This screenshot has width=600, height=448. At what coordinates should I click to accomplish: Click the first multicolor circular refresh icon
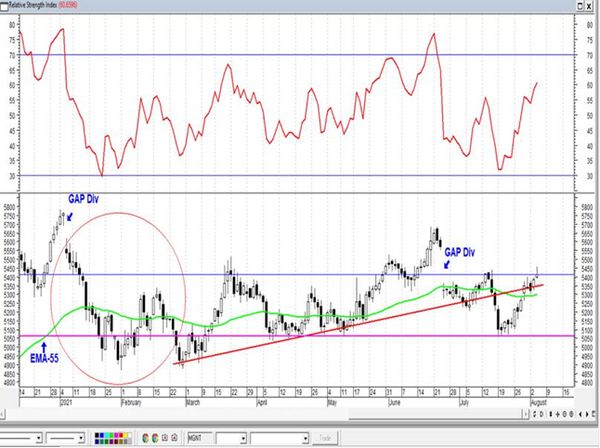pyautogui.click(x=145, y=438)
